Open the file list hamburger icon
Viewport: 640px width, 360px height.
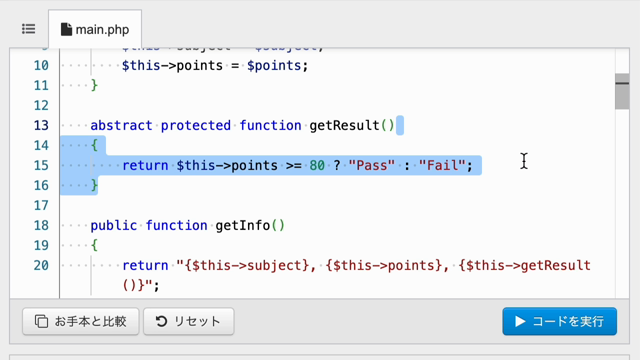pos(28,29)
